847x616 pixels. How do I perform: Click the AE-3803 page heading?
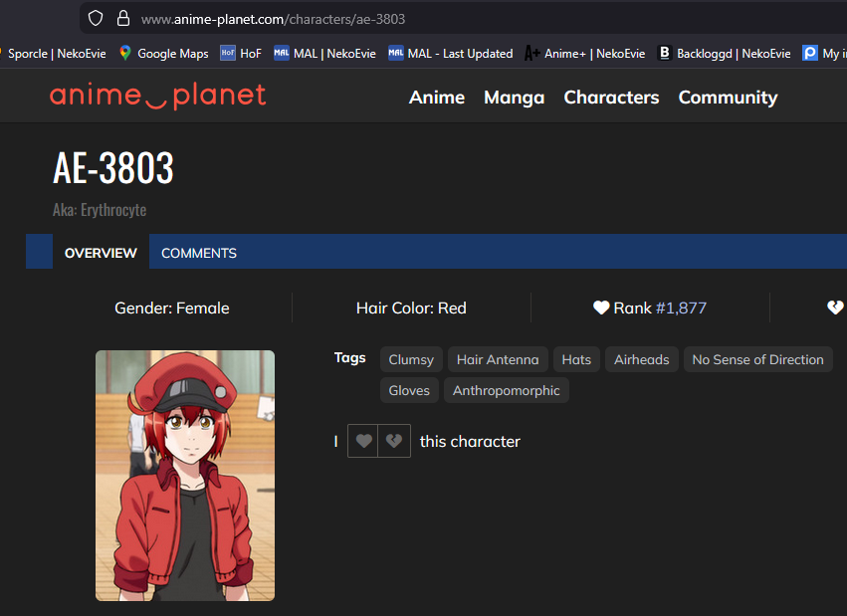tap(113, 168)
